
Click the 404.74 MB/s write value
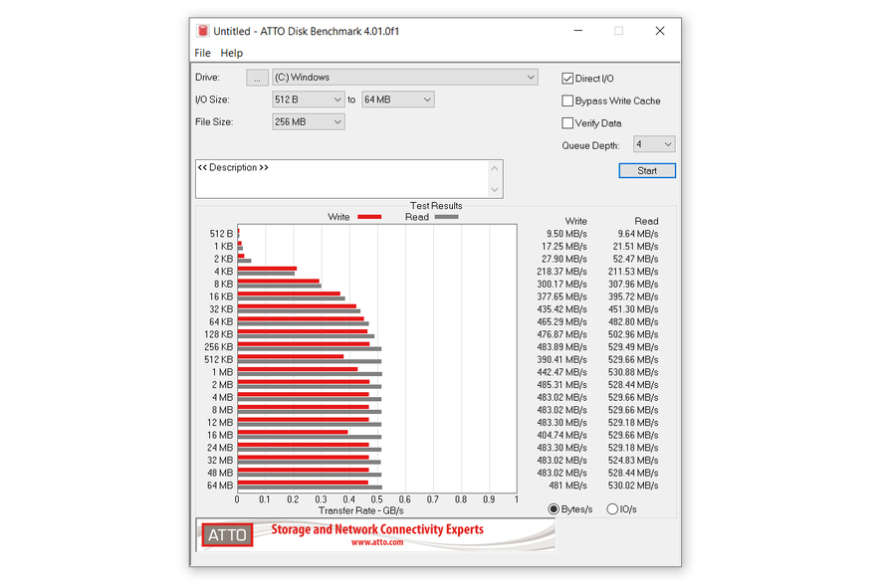click(x=561, y=435)
